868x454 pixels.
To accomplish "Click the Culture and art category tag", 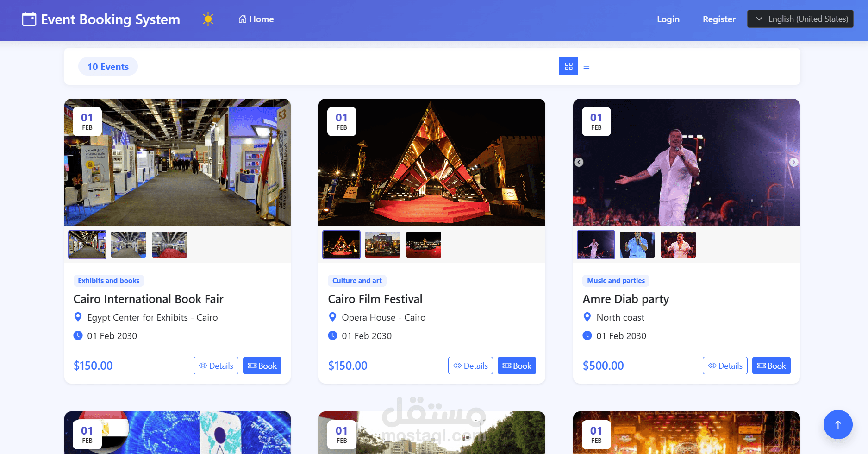I will (357, 281).
